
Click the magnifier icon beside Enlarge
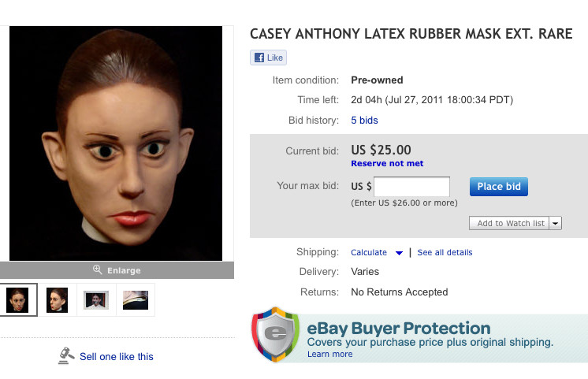point(97,269)
